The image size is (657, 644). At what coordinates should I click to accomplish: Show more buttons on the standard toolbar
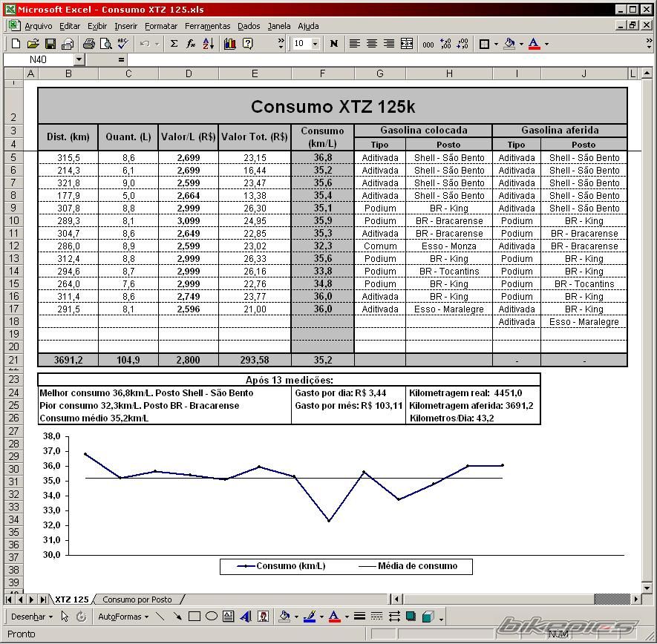[x=281, y=44]
